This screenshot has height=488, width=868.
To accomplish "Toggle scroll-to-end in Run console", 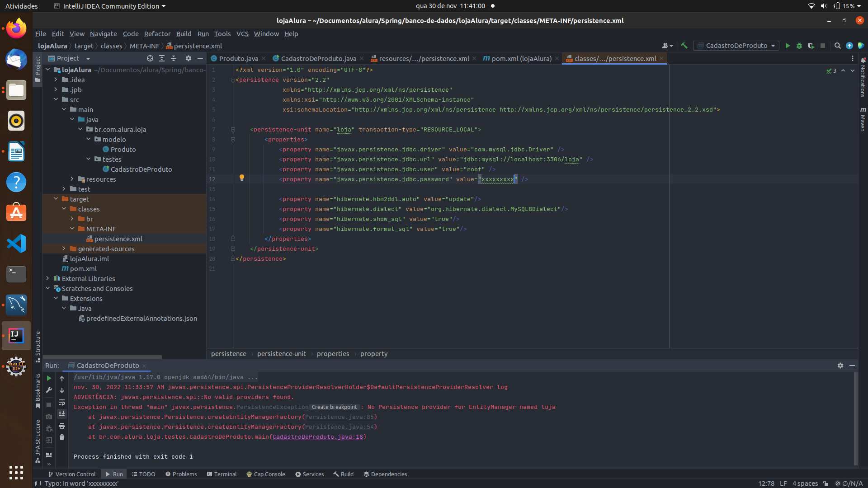I will click(62, 414).
